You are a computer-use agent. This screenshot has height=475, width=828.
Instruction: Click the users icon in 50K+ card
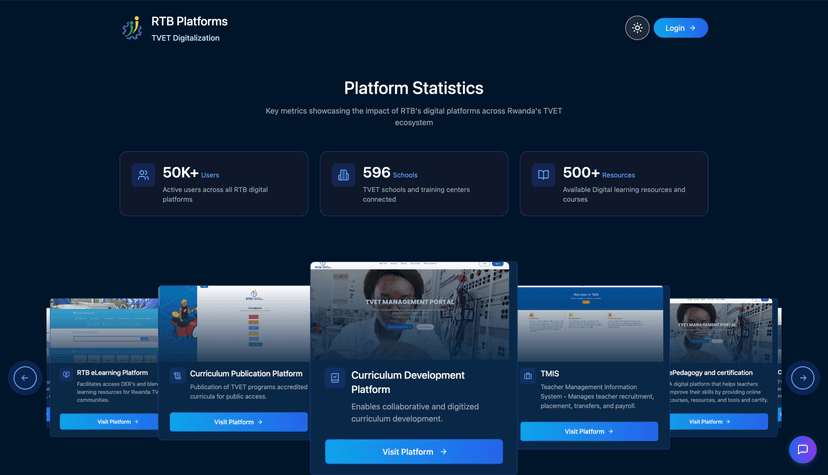(143, 175)
